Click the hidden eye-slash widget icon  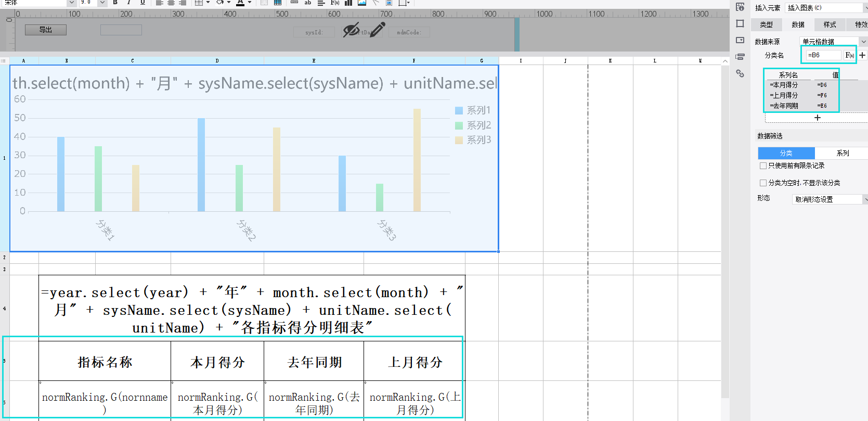(x=352, y=30)
